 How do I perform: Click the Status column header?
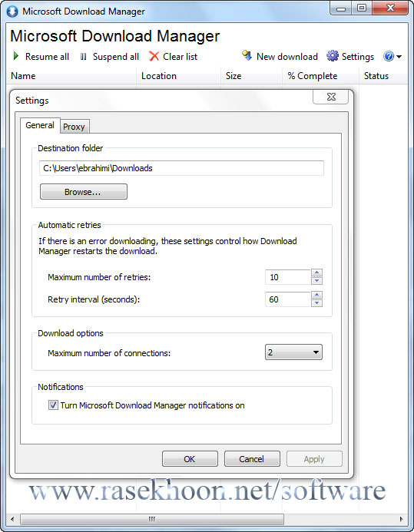383,76
